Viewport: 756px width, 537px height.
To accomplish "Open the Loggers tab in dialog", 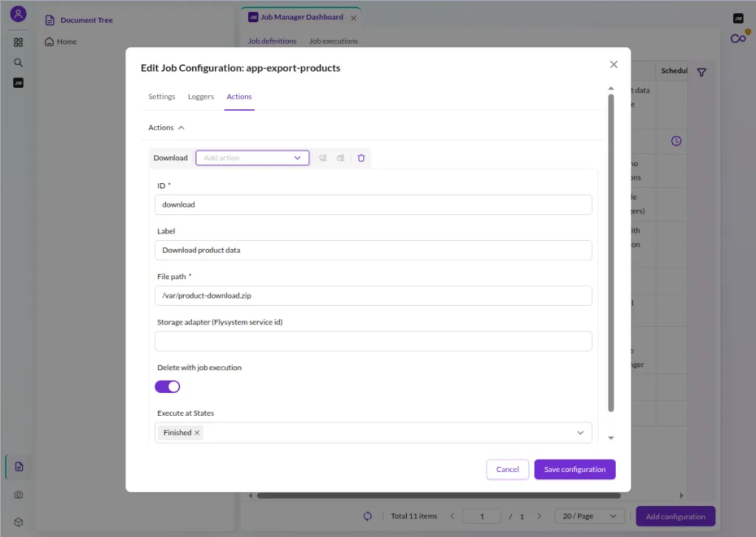I will coord(201,97).
